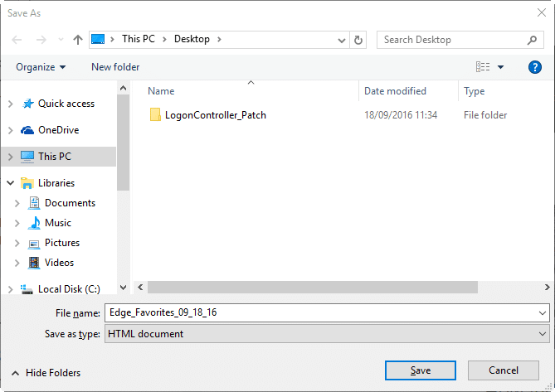Viewport: 555px width, 392px height.
Task: Click the search magnifier icon
Action: click(x=532, y=40)
